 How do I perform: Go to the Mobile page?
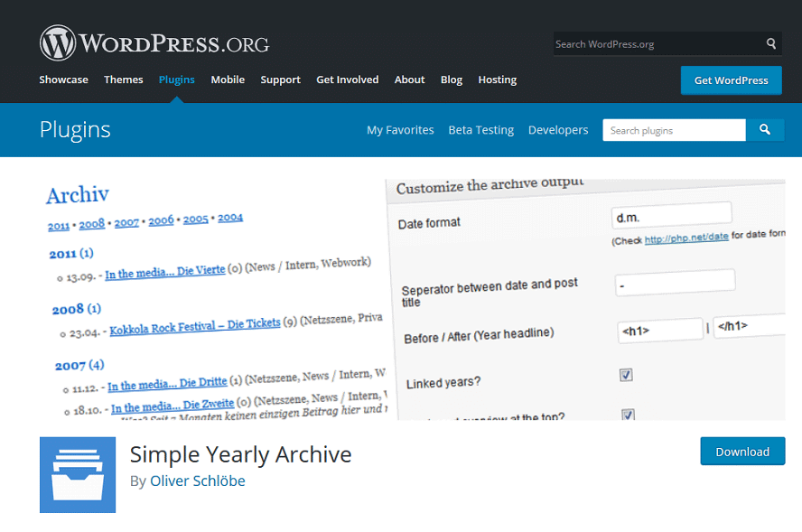[228, 79]
